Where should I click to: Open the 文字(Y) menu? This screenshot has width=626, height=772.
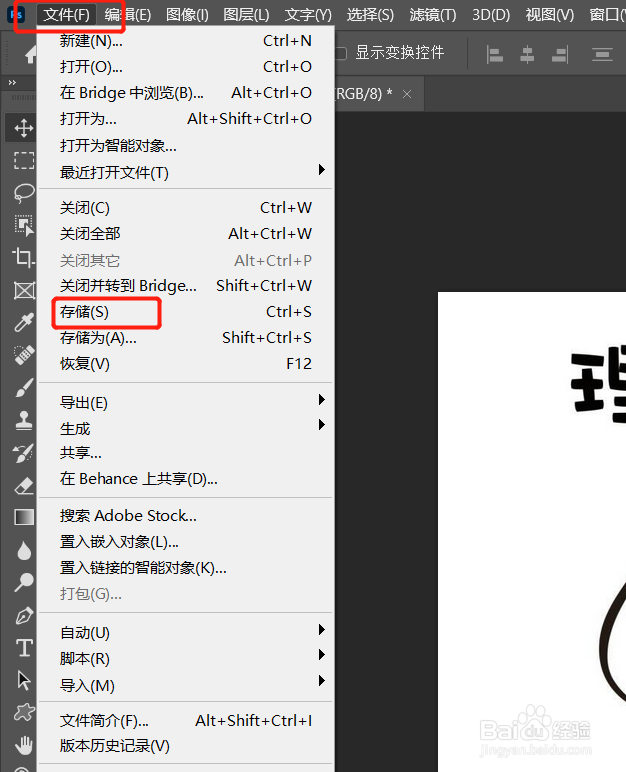308,15
